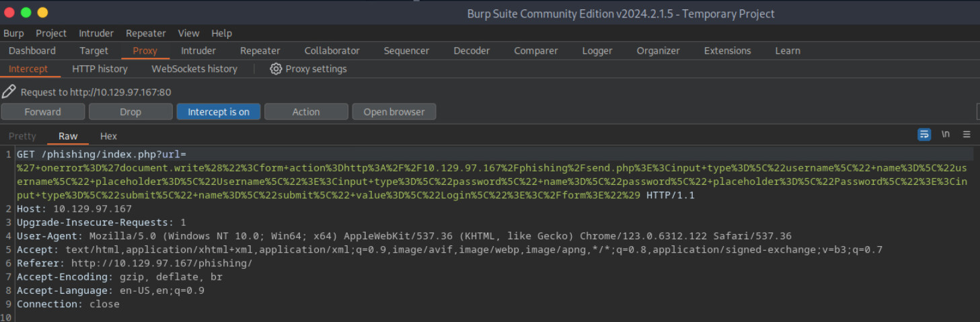Open the Extensions tab

tap(728, 50)
